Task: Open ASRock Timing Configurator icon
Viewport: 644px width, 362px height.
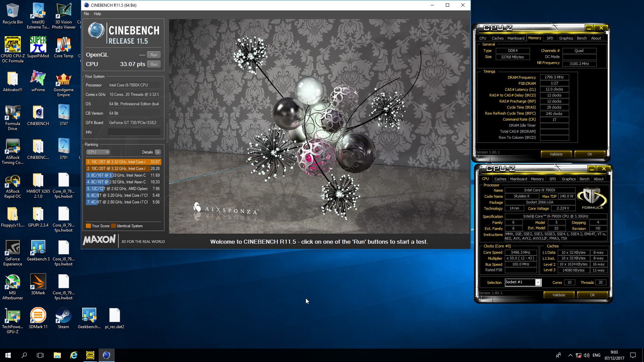Action: tap(13, 152)
